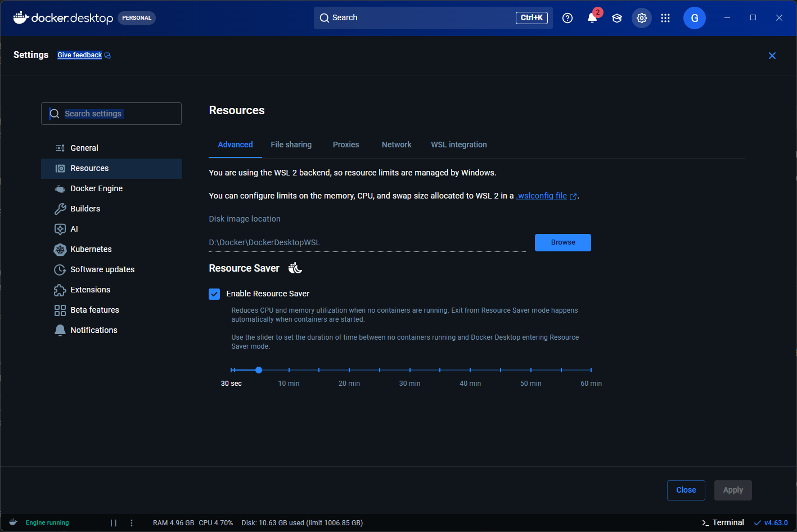Click the Give feedback link
Image resolution: width=797 pixels, height=532 pixels.
tap(80, 55)
